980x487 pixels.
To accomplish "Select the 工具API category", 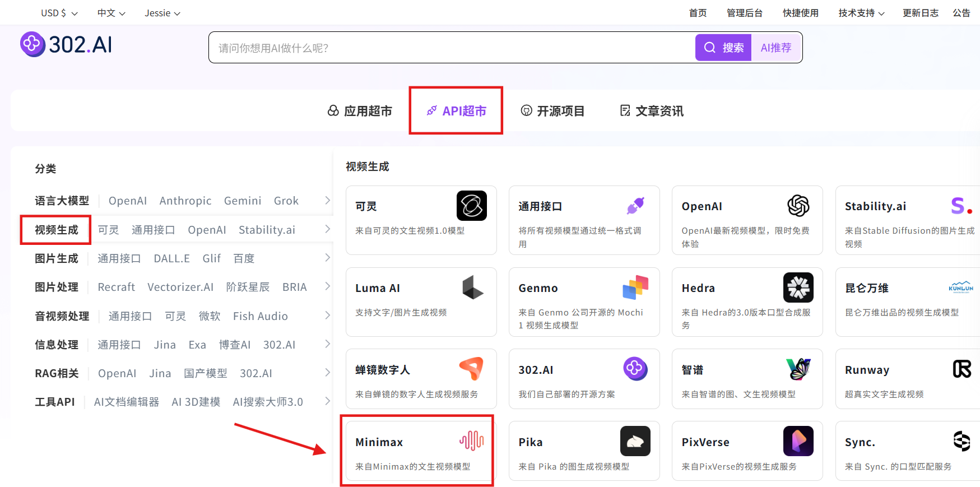I will [55, 402].
